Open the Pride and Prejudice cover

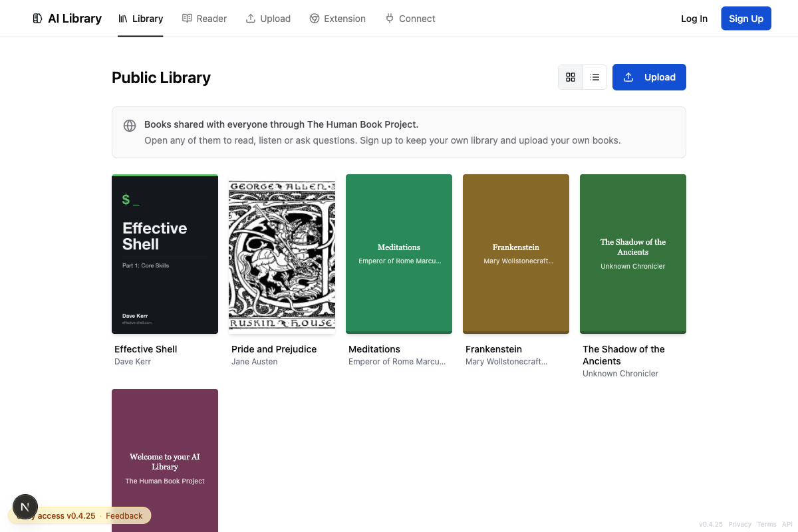pyautogui.click(x=282, y=254)
